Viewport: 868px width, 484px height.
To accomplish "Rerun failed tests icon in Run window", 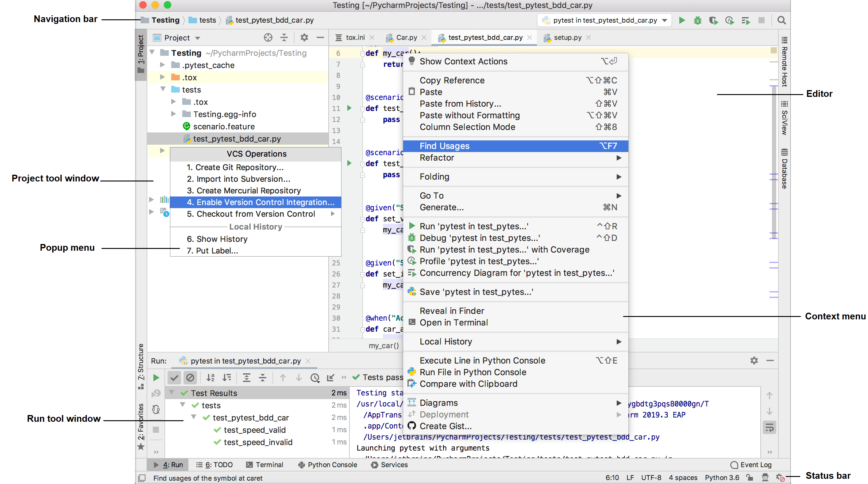I will [156, 393].
